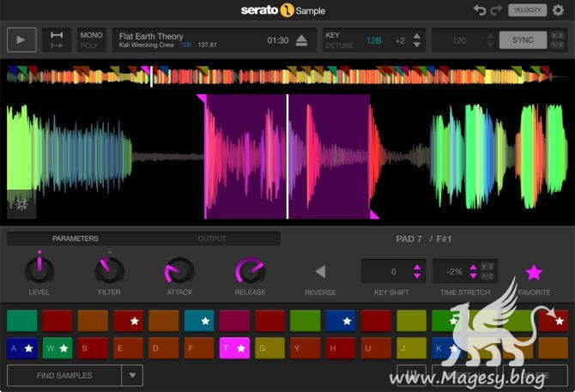
Task: Toggle 1/2 beside Time Stretch value
Action: [487, 276]
